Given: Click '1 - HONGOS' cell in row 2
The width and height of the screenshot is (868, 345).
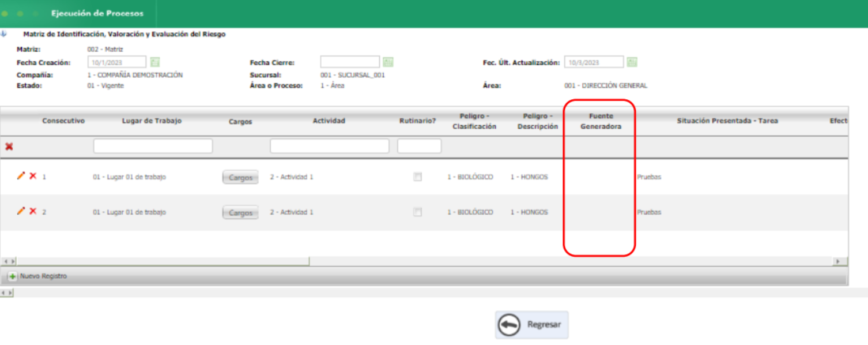Looking at the screenshot, I should click(529, 212).
